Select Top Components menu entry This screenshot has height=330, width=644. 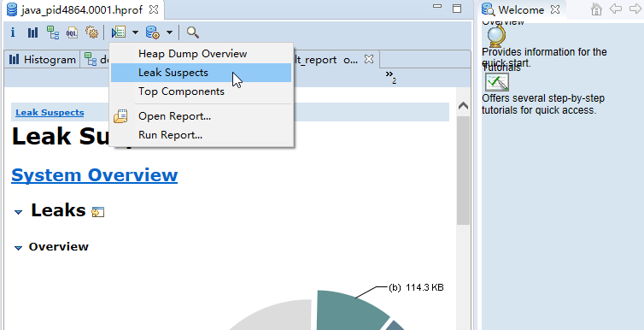(202, 91)
